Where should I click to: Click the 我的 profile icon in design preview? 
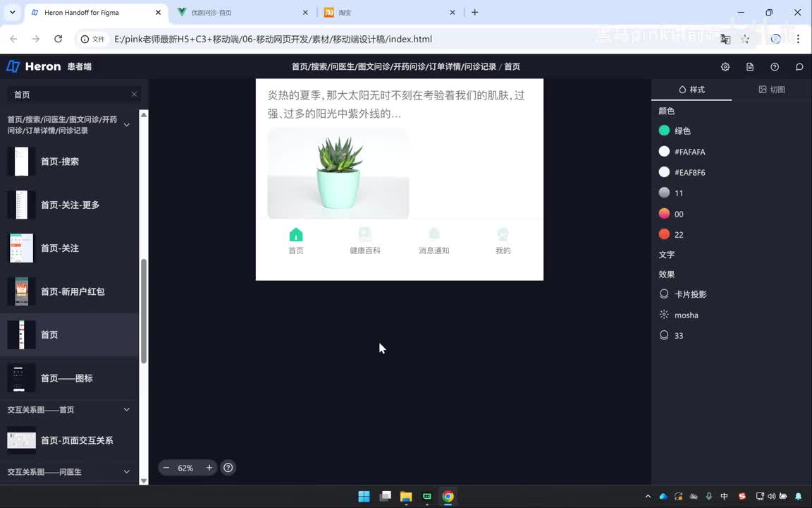tap(503, 235)
